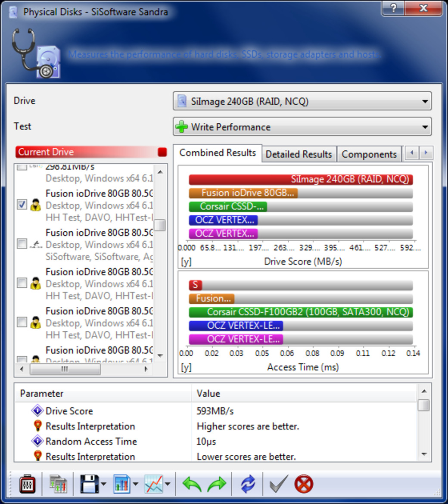Click the parameter table scroll up arrow

click(x=424, y=391)
